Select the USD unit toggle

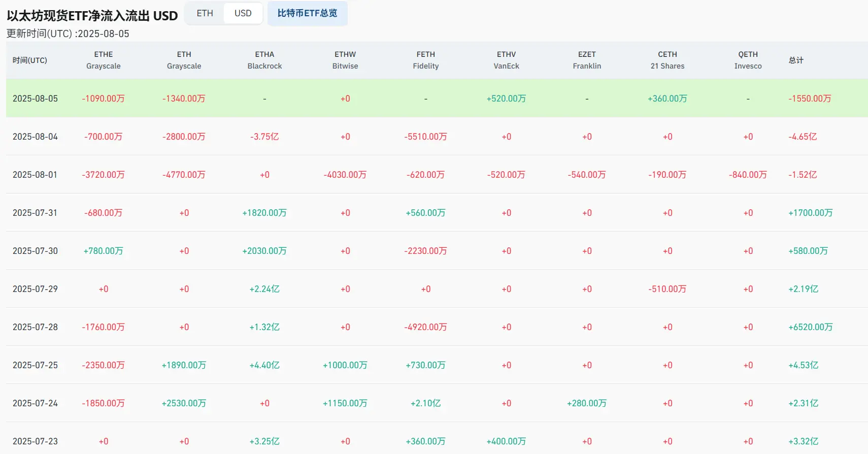click(243, 13)
